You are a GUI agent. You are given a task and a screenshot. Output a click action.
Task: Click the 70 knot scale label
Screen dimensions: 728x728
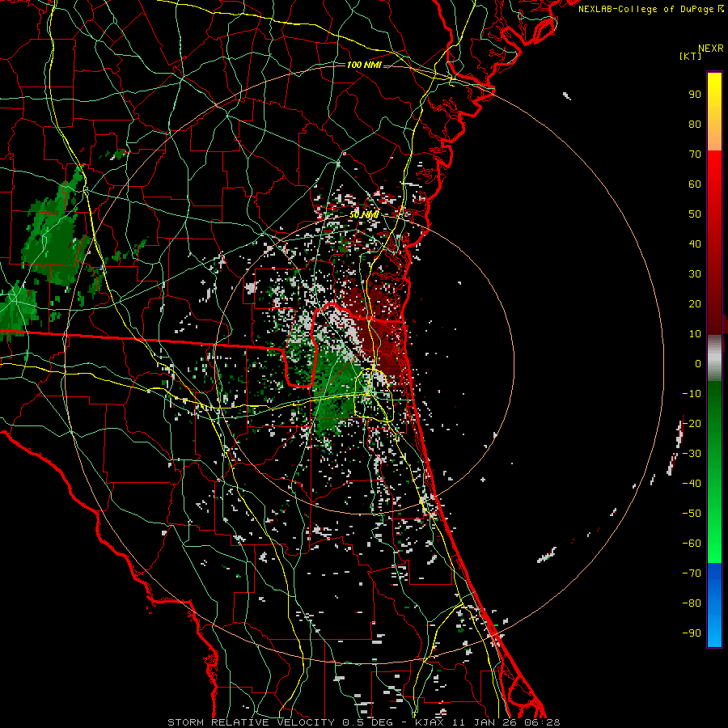point(695,154)
